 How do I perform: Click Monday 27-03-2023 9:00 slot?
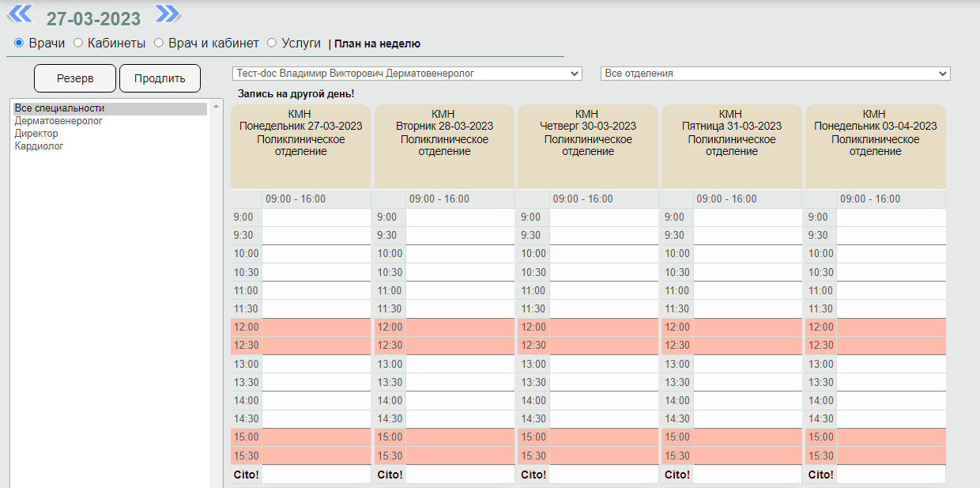pyautogui.click(x=316, y=218)
